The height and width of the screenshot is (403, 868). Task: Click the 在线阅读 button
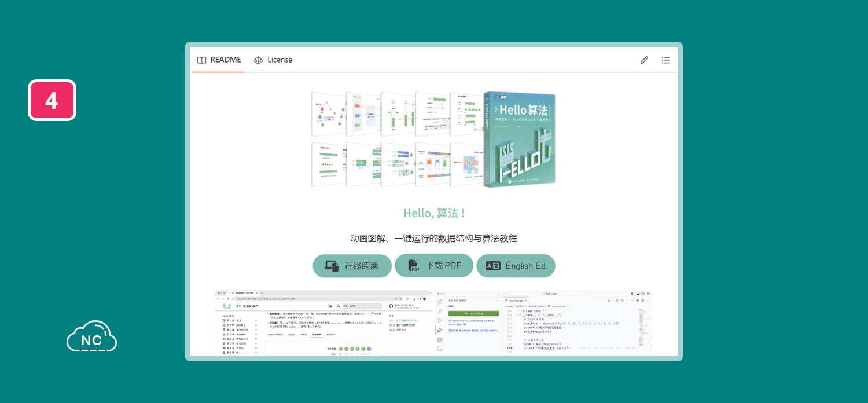pyautogui.click(x=352, y=266)
